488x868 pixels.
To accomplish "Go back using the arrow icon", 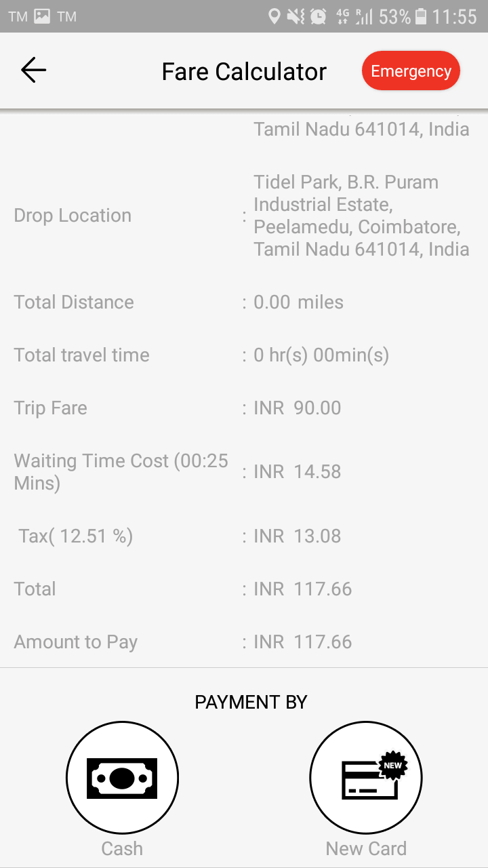I will pyautogui.click(x=33, y=71).
